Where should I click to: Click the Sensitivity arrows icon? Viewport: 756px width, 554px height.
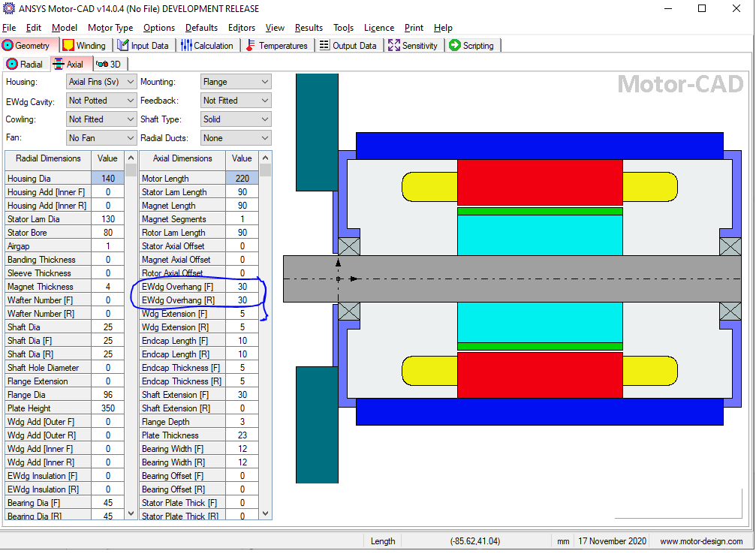394,45
